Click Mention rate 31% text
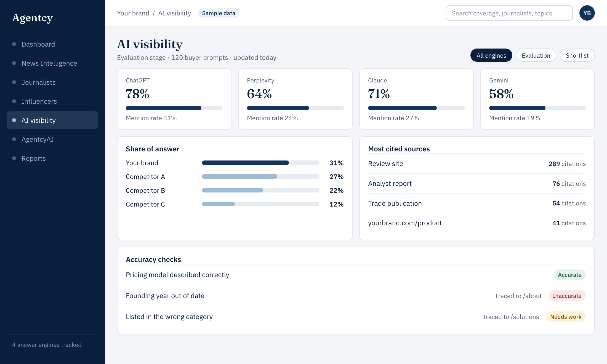607x364 pixels. tap(151, 118)
